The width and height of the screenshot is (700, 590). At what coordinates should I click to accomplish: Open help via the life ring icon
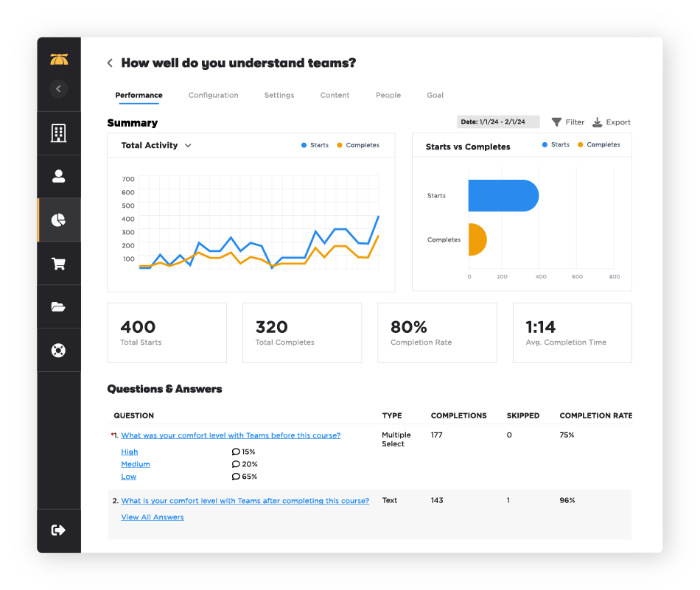click(58, 348)
